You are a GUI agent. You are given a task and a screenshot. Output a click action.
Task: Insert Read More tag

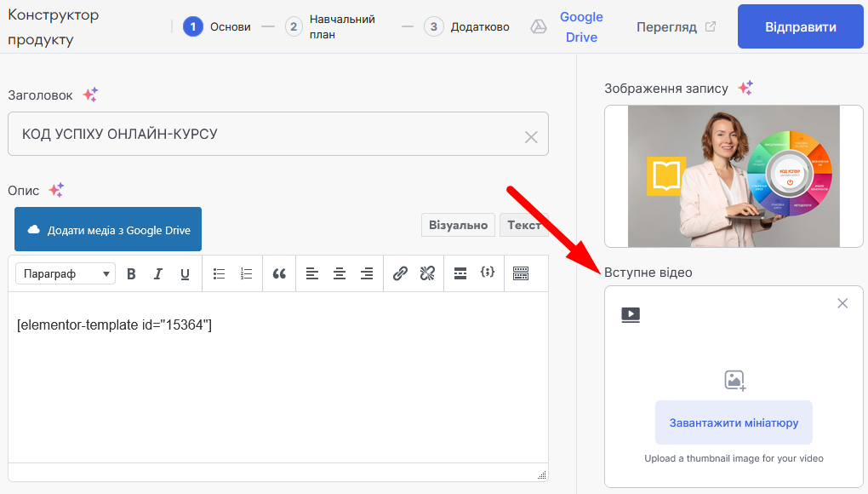(460, 273)
